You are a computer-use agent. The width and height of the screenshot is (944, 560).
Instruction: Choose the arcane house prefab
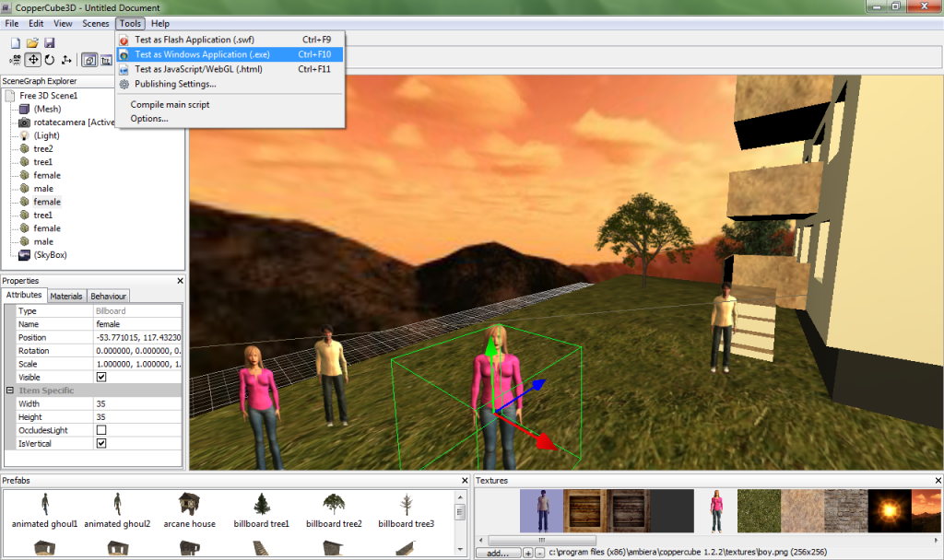pyautogui.click(x=190, y=510)
